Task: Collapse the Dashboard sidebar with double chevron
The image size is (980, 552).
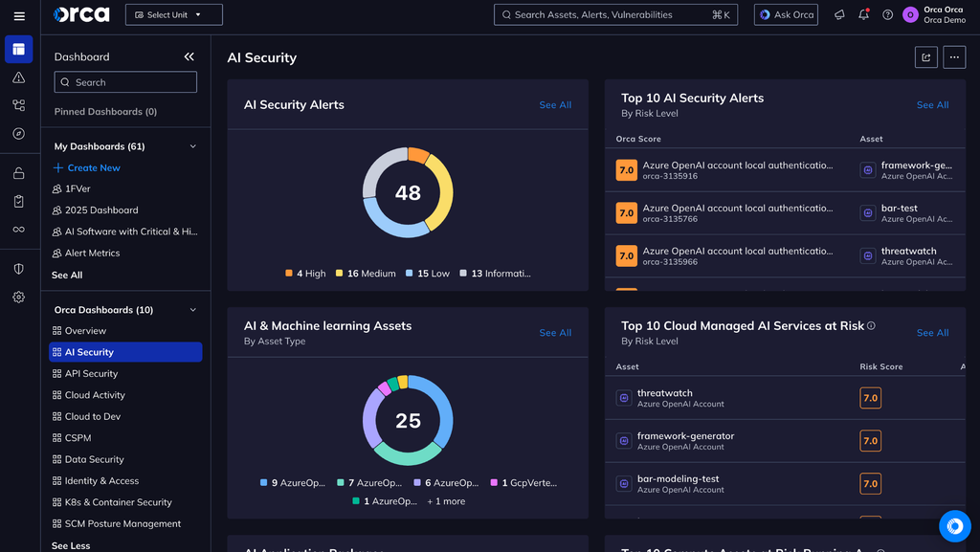Action: tap(189, 56)
